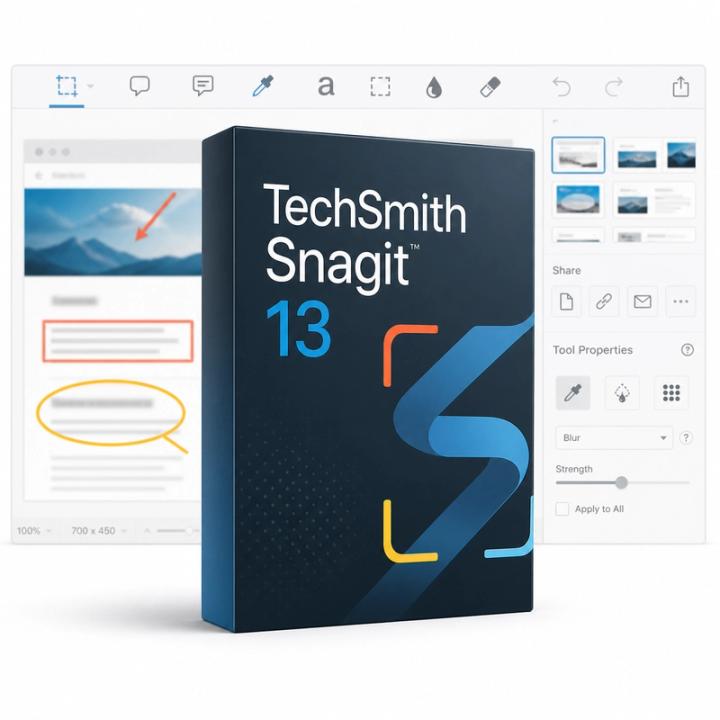This screenshot has height=720, width=720.
Task: Open the first highlighted capture thumbnail
Action: click(578, 155)
